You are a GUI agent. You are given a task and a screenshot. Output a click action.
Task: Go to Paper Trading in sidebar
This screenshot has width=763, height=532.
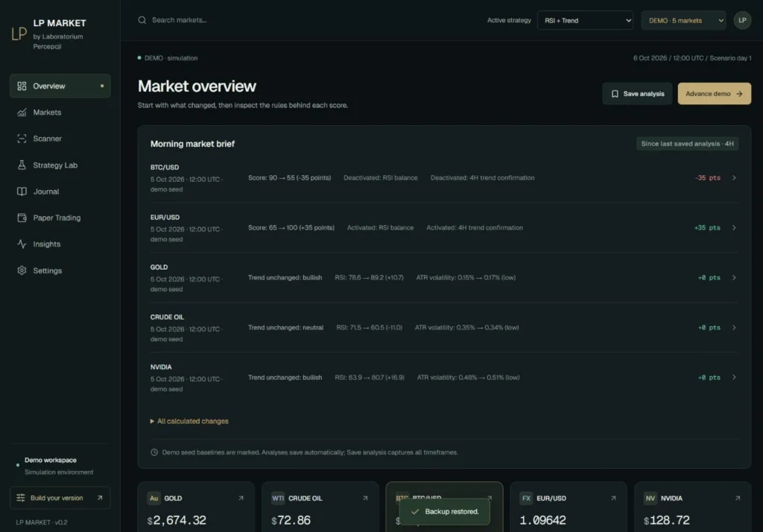click(60, 218)
